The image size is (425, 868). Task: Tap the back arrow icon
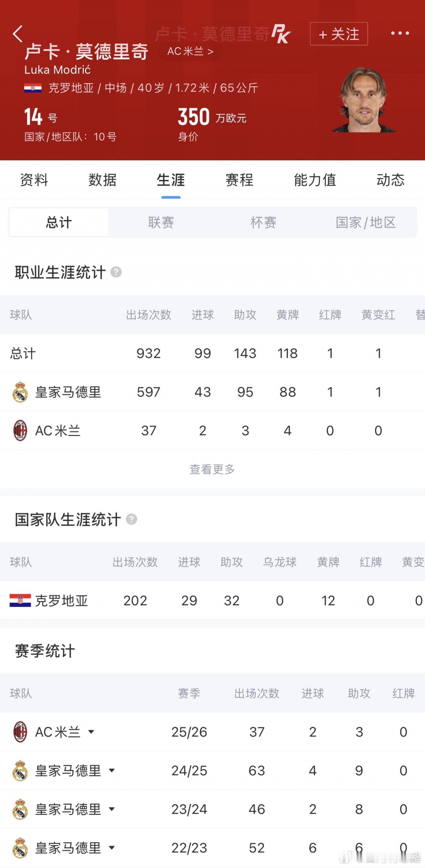point(18,34)
